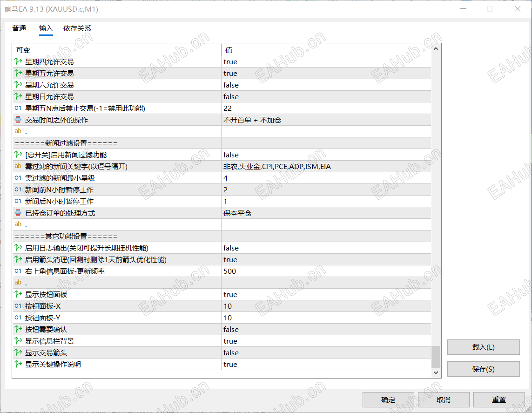
Task: Click the boolean icon beside 显示信息栏背景
Action: 18,341
